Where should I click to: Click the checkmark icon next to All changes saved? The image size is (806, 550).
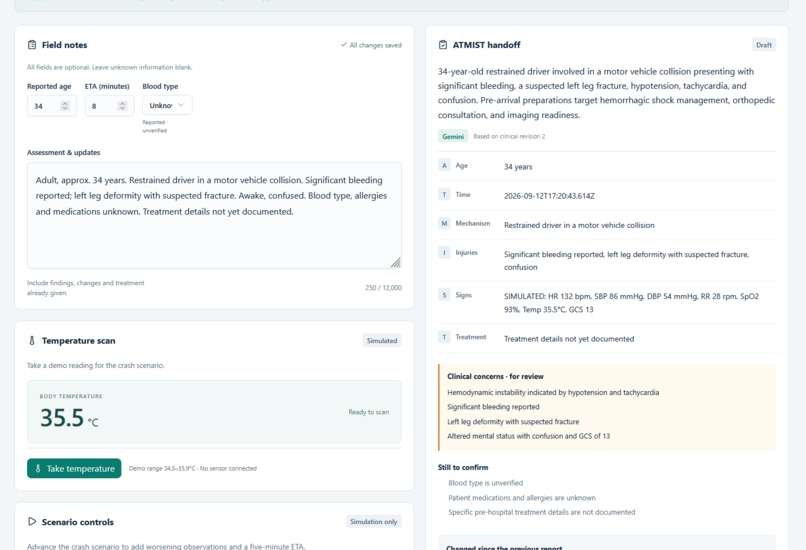(343, 45)
